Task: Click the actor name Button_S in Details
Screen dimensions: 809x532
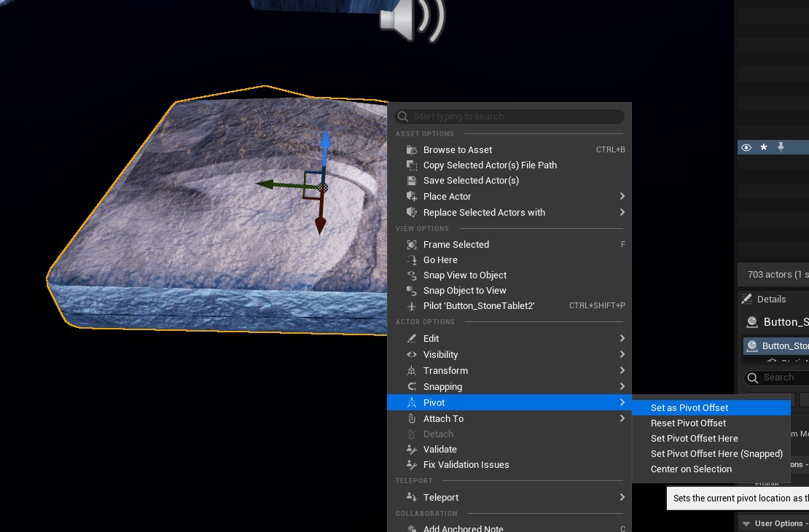Action: click(x=786, y=322)
